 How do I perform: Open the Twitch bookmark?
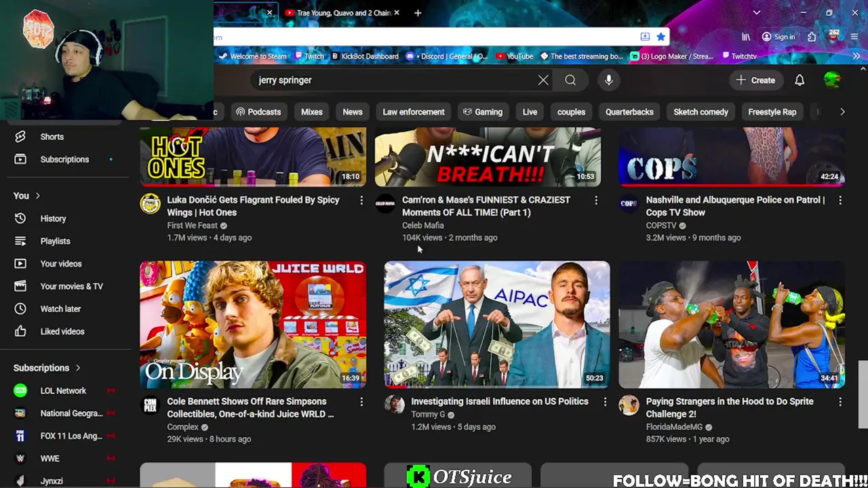click(x=309, y=56)
